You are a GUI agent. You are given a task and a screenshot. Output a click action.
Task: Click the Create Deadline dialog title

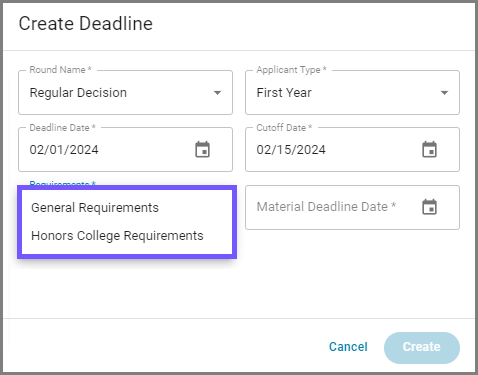86,24
